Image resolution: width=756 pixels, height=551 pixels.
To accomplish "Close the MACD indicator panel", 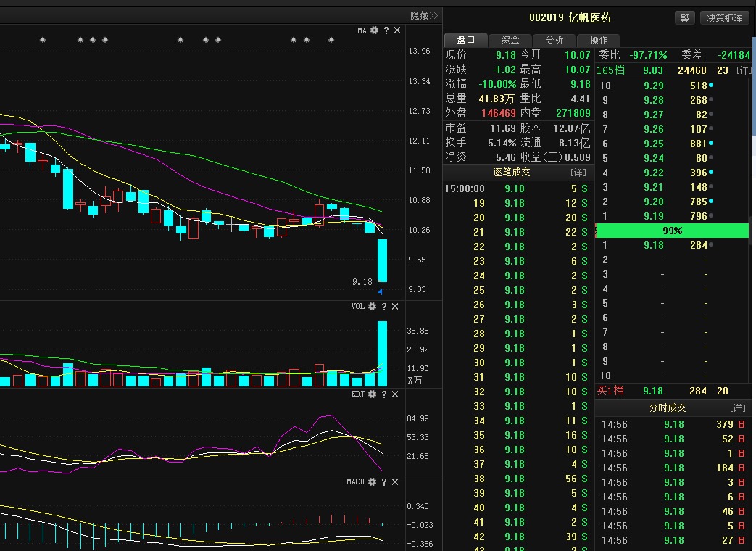I will 395,481.
